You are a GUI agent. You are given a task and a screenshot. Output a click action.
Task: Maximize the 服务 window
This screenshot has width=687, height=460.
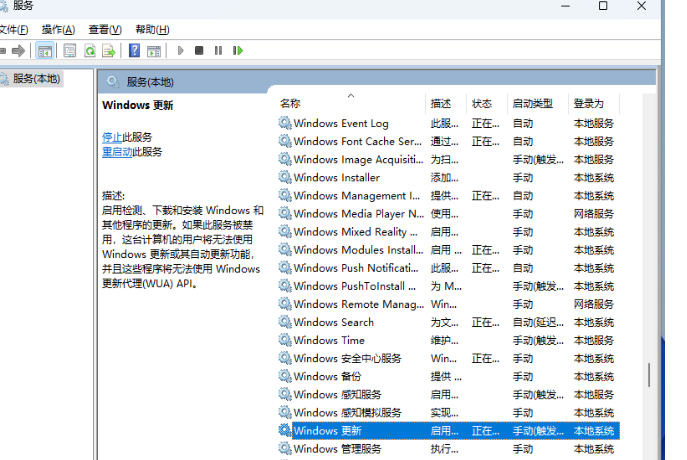603,6
